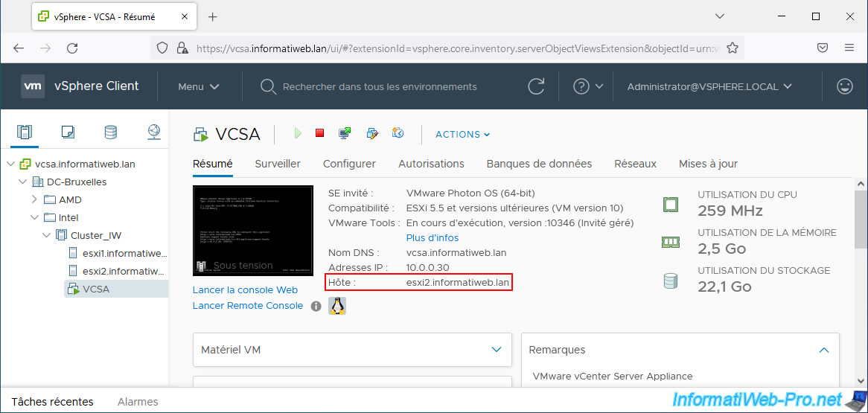Viewport: 868px width, 413px height.
Task: Collapse the Remarques panel
Action: (x=824, y=350)
